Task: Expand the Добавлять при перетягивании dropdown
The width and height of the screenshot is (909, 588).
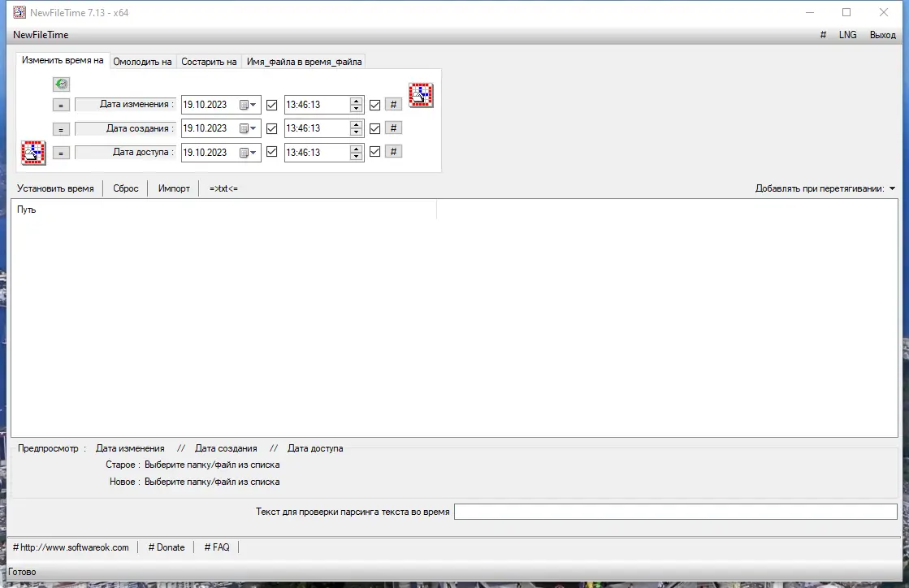Action: pyautogui.click(x=892, y=188)
